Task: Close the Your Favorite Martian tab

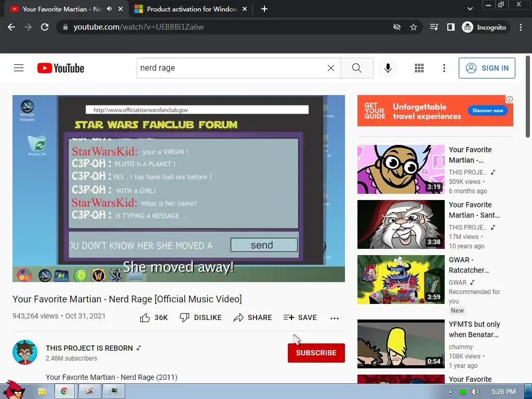Action: (x=121, y=9)
